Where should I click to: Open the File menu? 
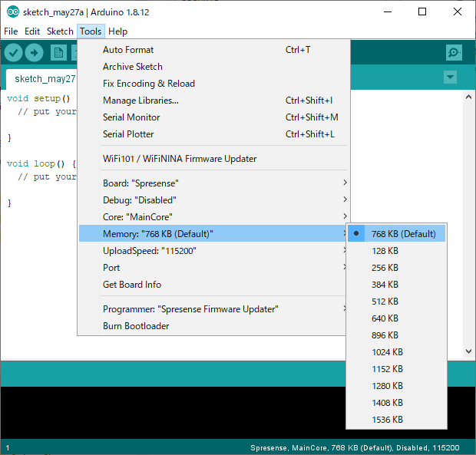point(11,31)
